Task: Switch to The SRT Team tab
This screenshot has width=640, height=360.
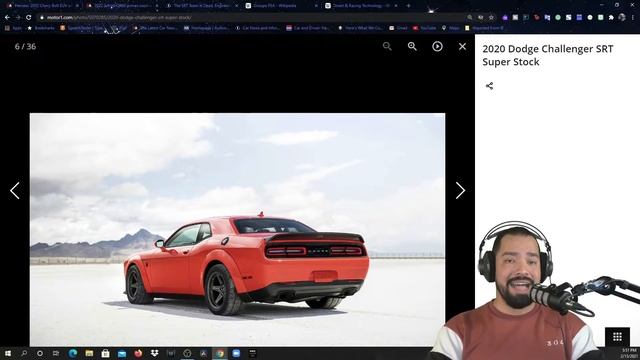Action: (201, 6)
